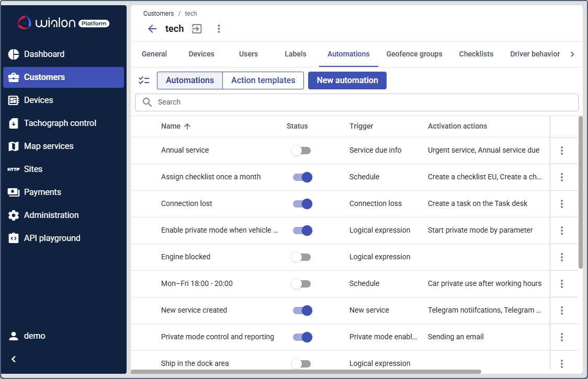Open Sites HTTP icon
The width and height of the screenshot is (588, 379).
14,169
